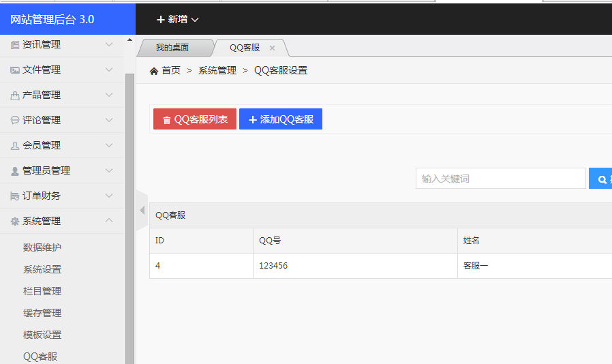The width and height of the screenshot is (612, 364).
Task: Click the 系统管理 gear icon
Action: tap(15, 222)
